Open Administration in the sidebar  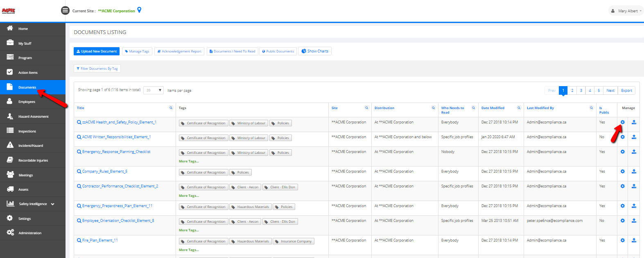(33, 233)
